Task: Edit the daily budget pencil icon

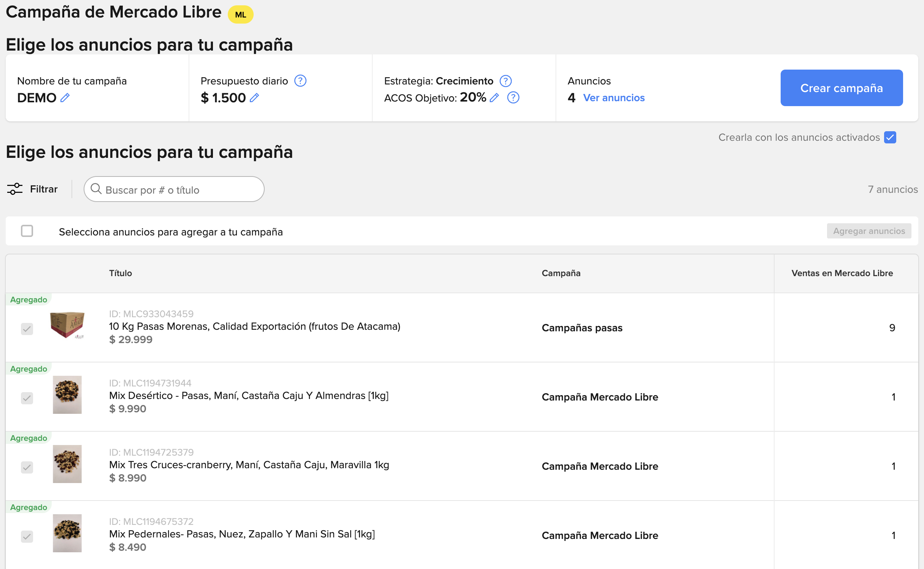Action: tap(254, 98)
